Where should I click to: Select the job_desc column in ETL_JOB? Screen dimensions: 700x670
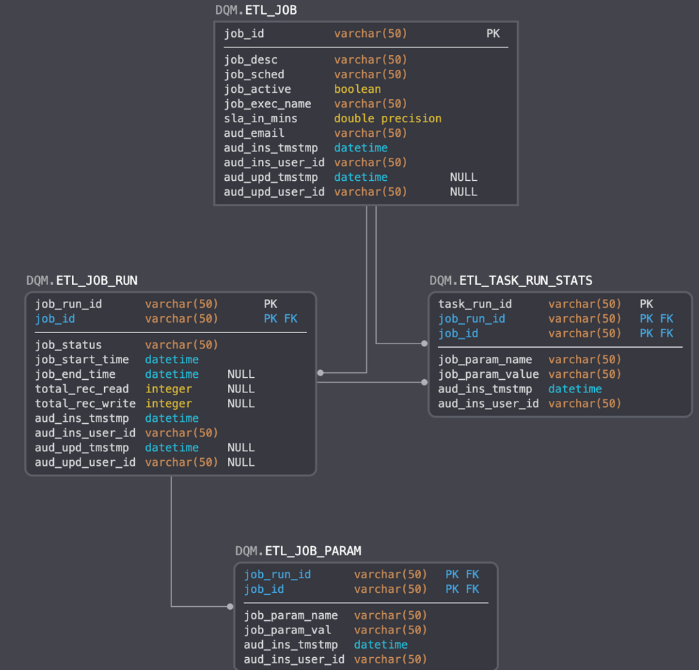250,60
